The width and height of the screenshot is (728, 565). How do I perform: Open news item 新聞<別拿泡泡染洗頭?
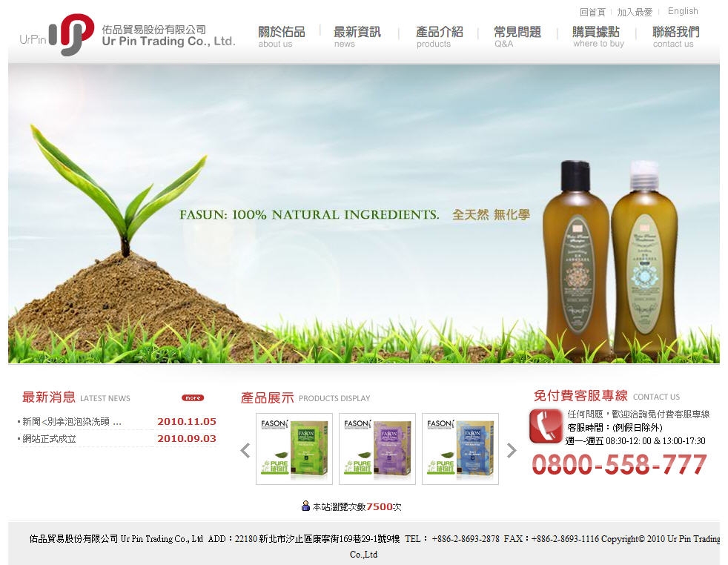coord(72,422)
